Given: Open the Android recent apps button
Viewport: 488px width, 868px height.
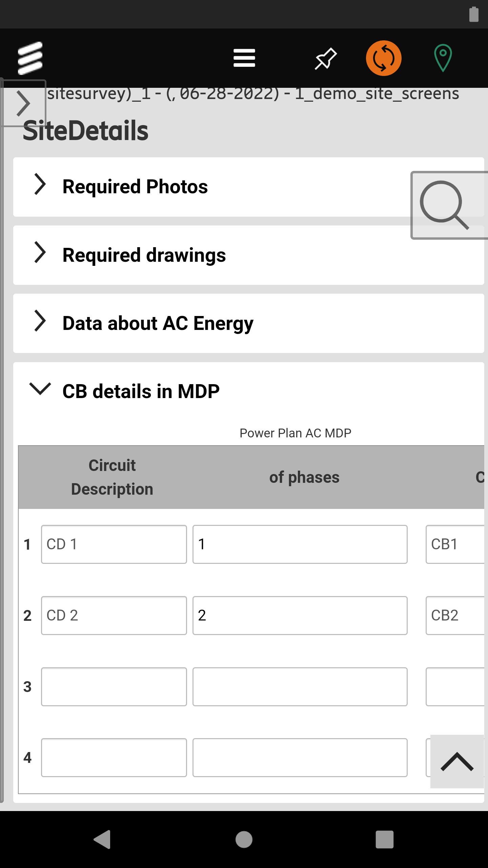Looking at the screenshot, I should pyautogui.click(x=385, y=840).
